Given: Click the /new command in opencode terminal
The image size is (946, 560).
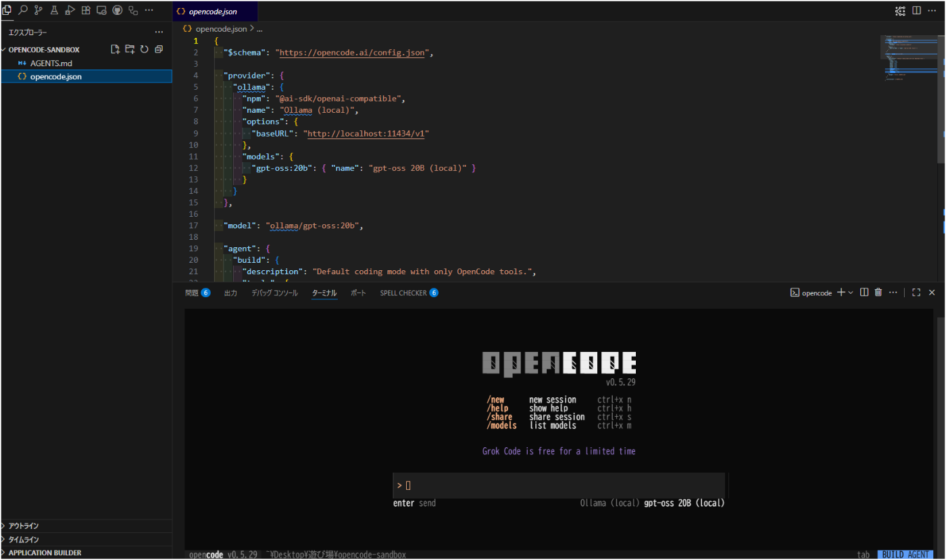Looking at the screenshot, I should pyautogui.click(x=495, y=399).
